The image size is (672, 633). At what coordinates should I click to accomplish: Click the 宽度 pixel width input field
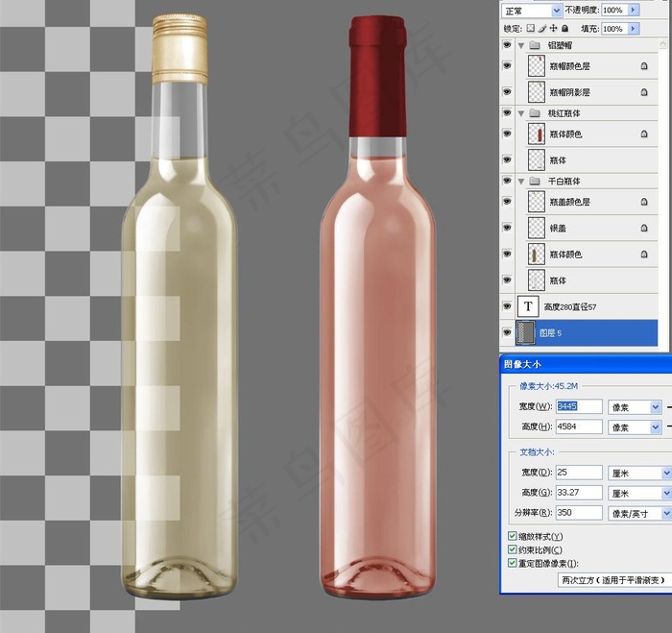point(579,406)
